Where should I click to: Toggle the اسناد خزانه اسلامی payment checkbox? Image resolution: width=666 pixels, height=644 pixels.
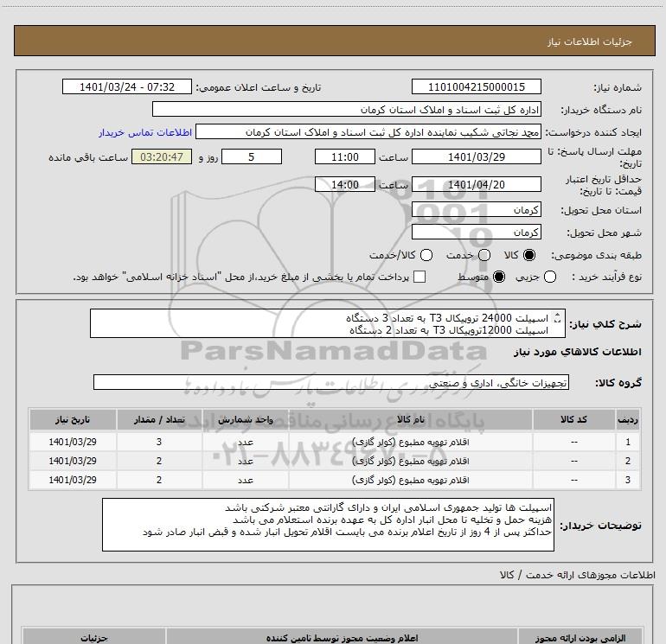pyautogui.click(x=419, y=277)
